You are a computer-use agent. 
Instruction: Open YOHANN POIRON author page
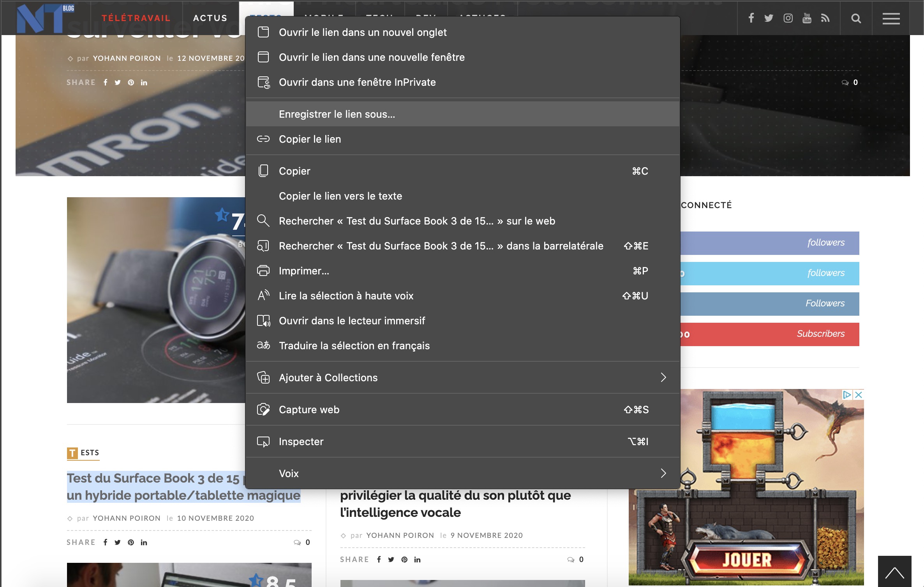[x=127, y=518]
